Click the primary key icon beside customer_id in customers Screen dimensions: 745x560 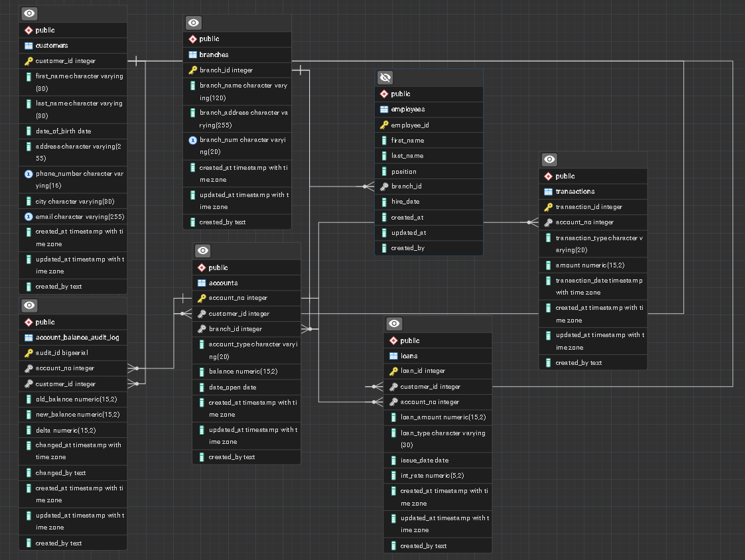click(x=29, y=61)
